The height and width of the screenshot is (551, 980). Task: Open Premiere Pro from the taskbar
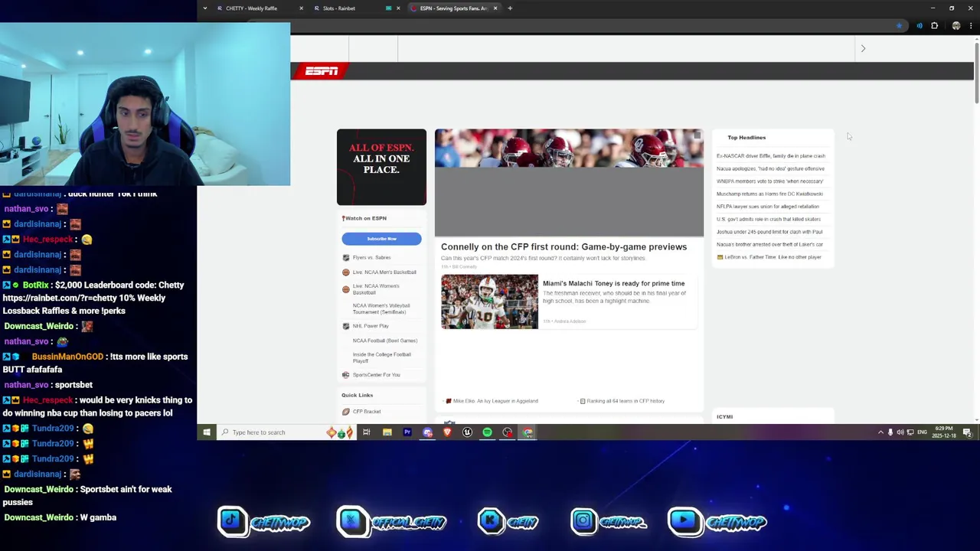[x=407, y=432]
